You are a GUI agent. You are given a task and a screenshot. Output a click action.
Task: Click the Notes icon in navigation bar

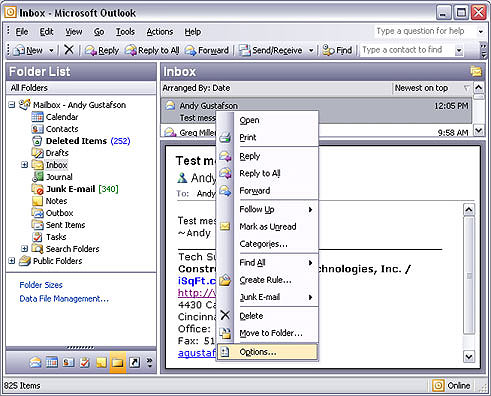pos(101,362)
